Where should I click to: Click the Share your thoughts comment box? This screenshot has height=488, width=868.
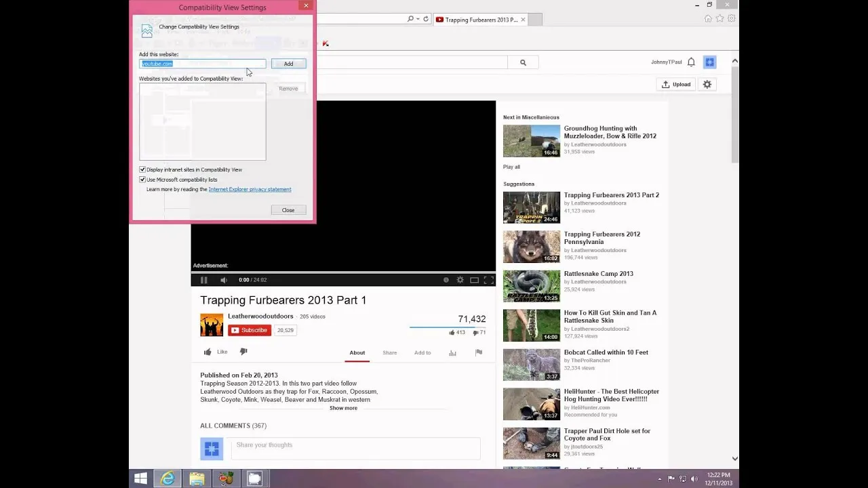click(356, 449)
